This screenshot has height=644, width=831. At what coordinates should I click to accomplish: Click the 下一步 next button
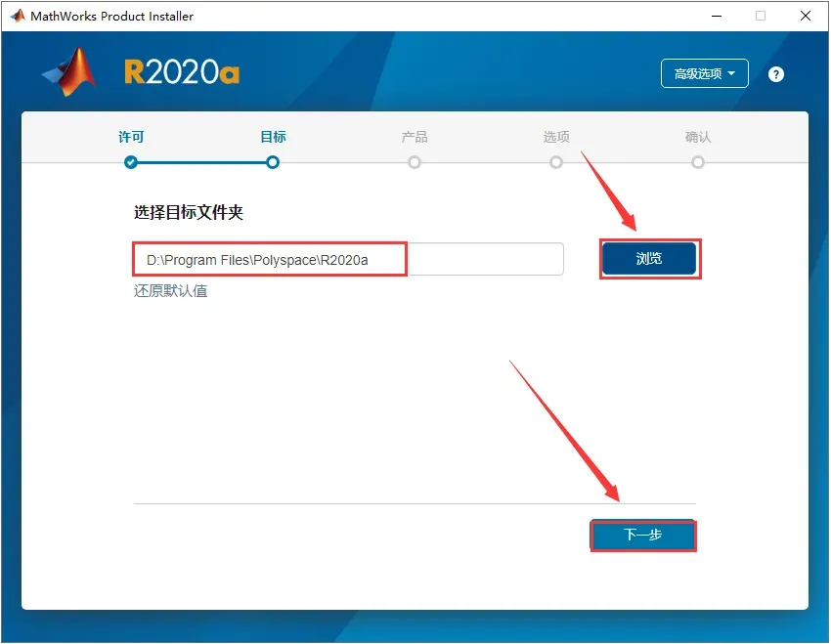tap(642, 535)
